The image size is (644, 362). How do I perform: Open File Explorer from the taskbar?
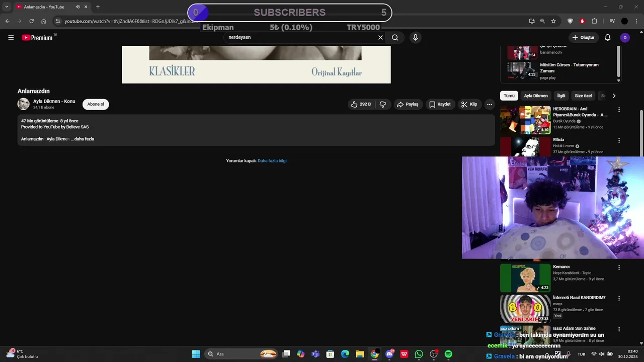point(360,354)
